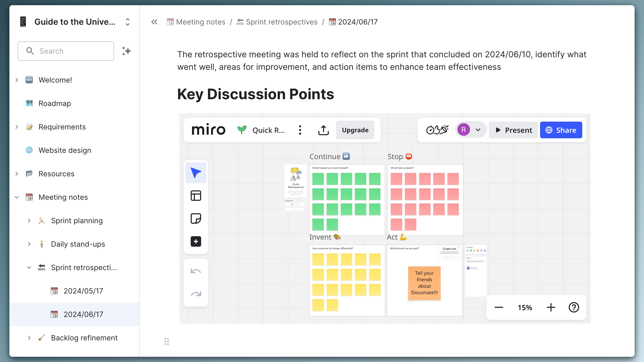Click the plus icon to add more Miro tools

point(196,241)
